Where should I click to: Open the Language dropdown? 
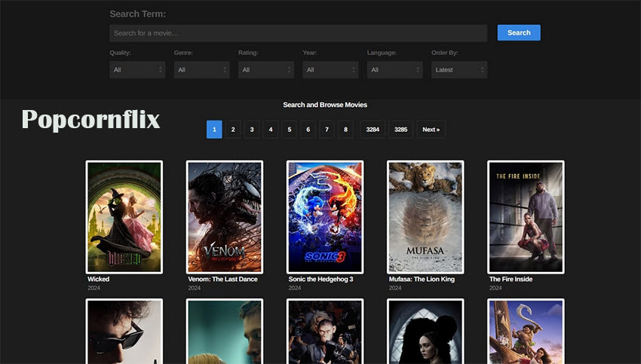(x=395, y=70)
